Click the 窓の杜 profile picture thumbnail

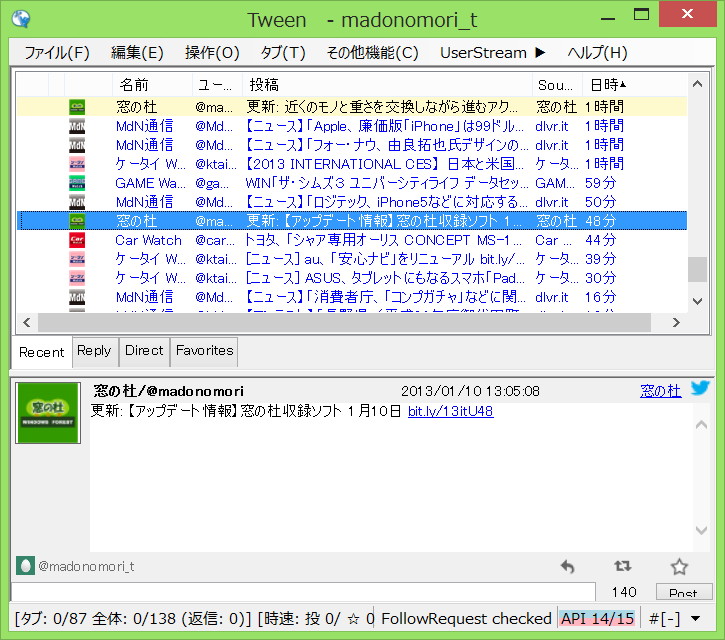pyautogui.click(x=48, y=413)
